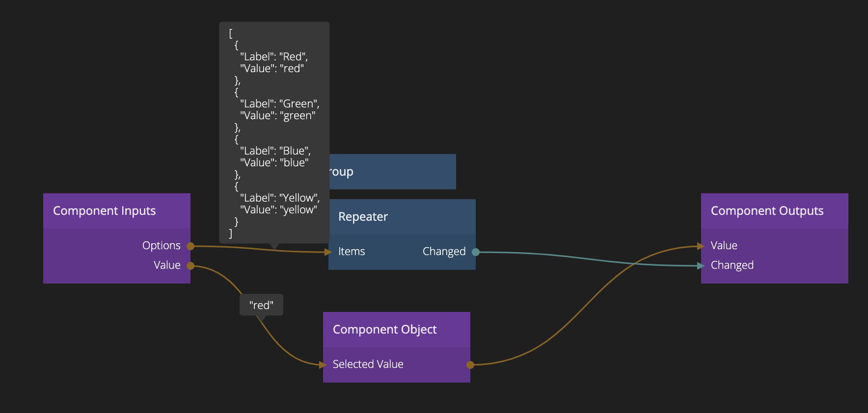Click the Changed input arrow on Component Outputs
Viewport: 868px width, 413px height.
[701, 266]
